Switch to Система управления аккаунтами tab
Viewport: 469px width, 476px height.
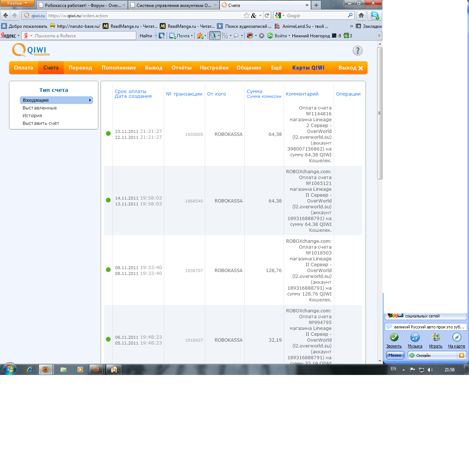click(173, 5)
